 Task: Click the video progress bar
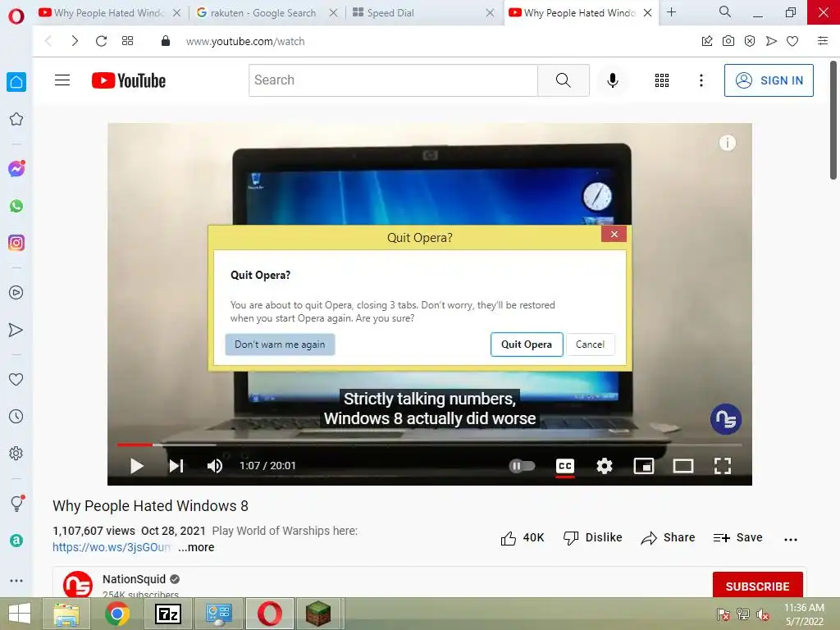click(x=429, y=445)
